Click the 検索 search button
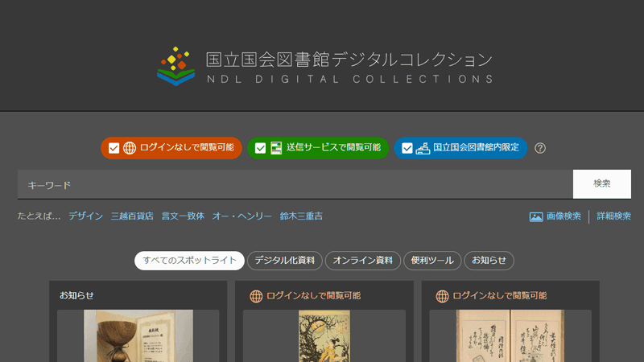644x362 pixels. tap(601, 184)
